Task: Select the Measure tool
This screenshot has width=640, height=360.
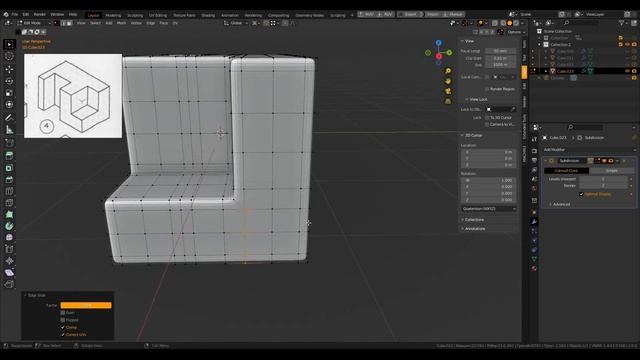Action: pos(9,130)
